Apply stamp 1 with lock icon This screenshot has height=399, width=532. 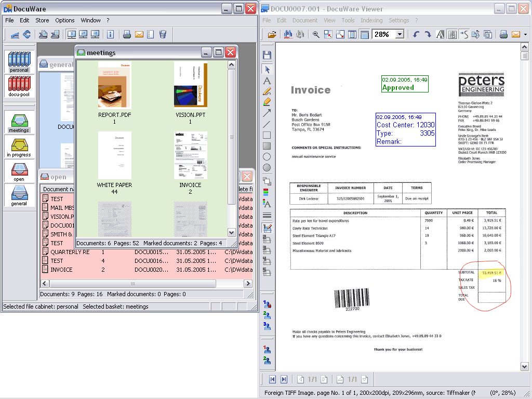coord(267,304)
